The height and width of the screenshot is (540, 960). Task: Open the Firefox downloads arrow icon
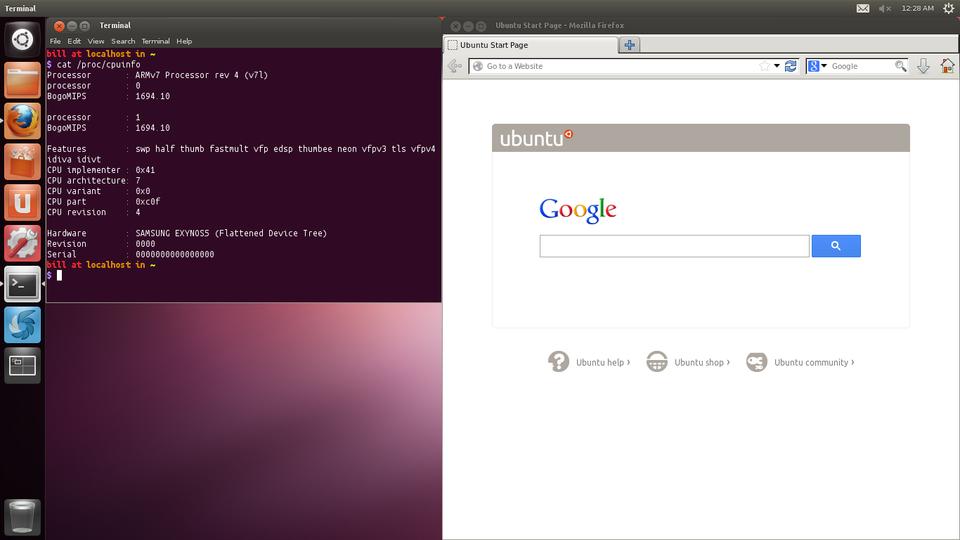coord(923,66)
